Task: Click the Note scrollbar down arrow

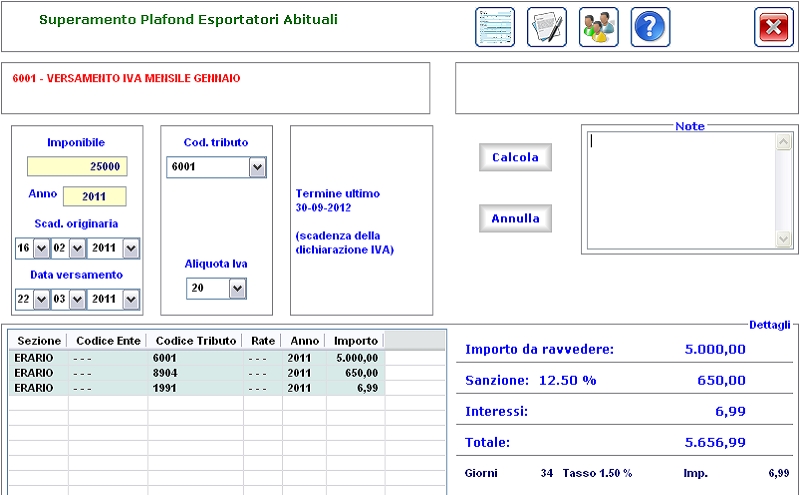Action: tap(784, 238)
